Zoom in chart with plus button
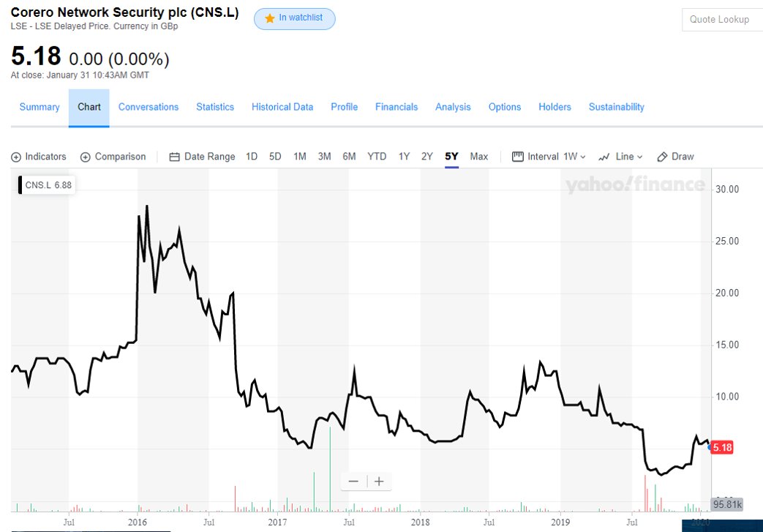 coord(379,482)
